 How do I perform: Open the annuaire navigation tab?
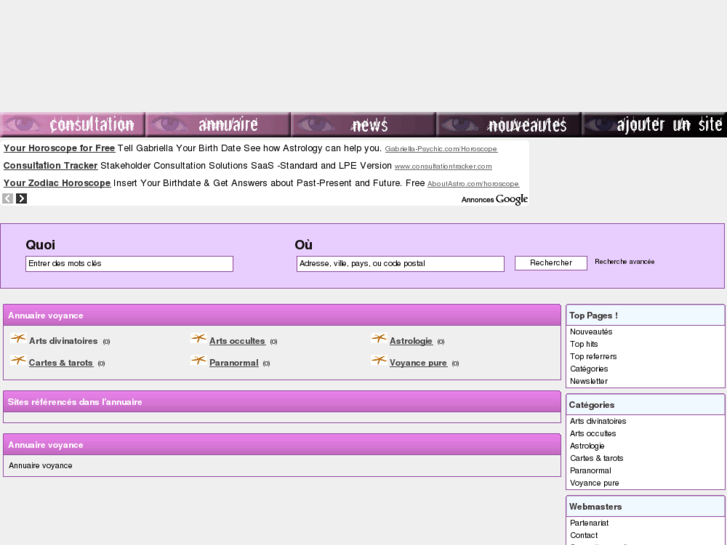[x=218, y=124]
